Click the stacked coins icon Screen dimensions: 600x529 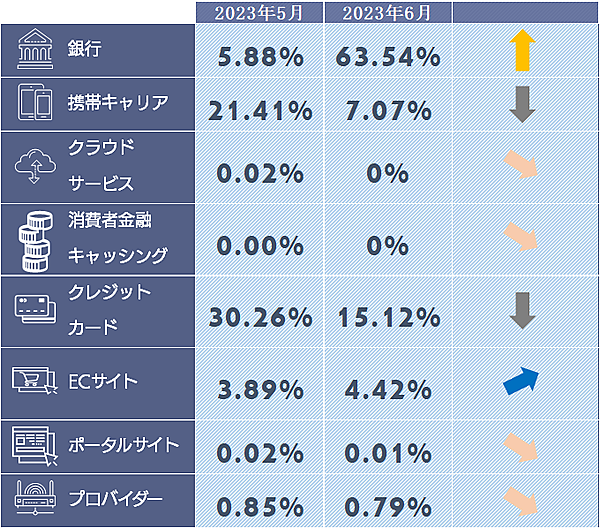coord(35,239)
